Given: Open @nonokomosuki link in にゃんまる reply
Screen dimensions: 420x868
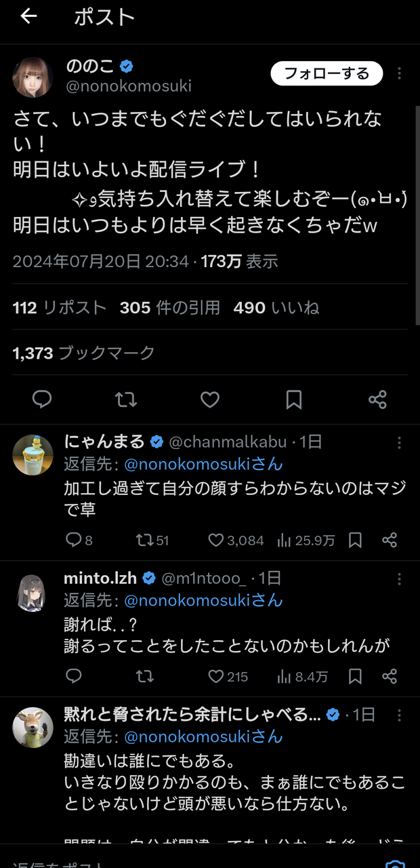Looking at the screenshot, I should 203,465.
